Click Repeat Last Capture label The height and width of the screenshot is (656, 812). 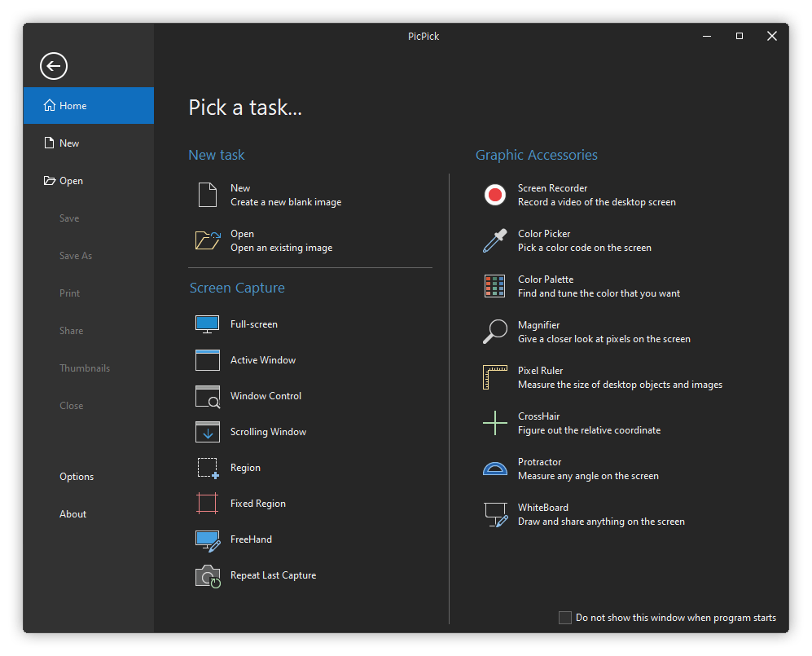coord(273,575)
